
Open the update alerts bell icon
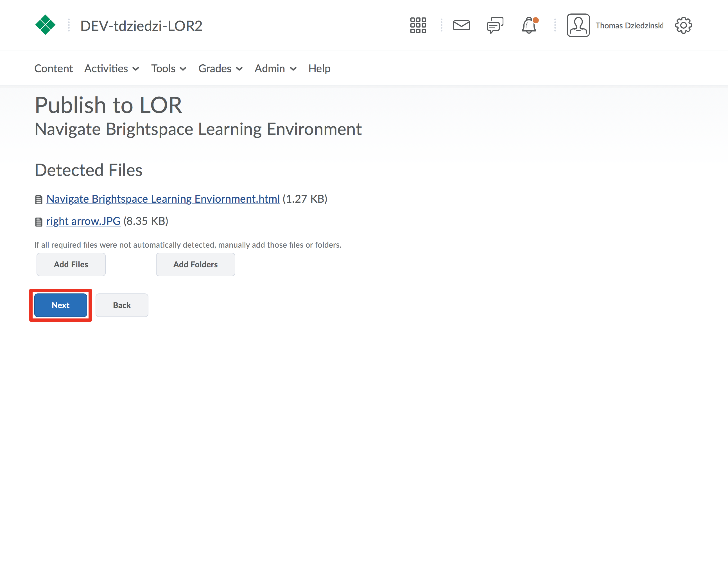(x=529, y=25)
